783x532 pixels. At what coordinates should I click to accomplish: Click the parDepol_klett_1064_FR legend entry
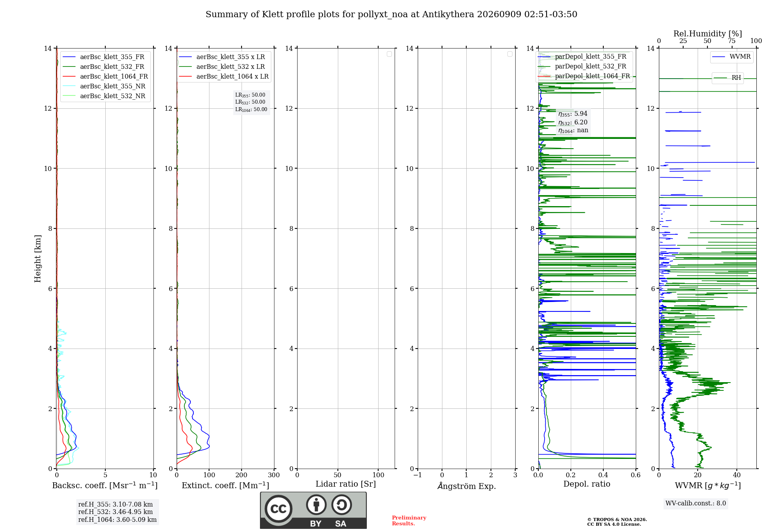pos(584,76)
